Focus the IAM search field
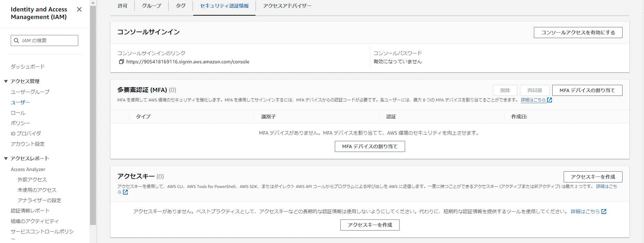 (44, 40)
